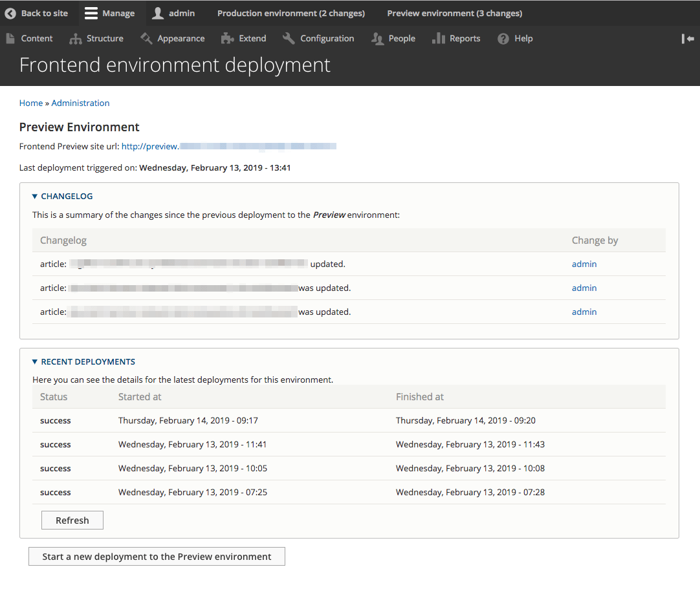Viewport: 700px width, 589px height.
Task: Follow the Administration breadcrumb link
Action: click(x=81, y=103)
